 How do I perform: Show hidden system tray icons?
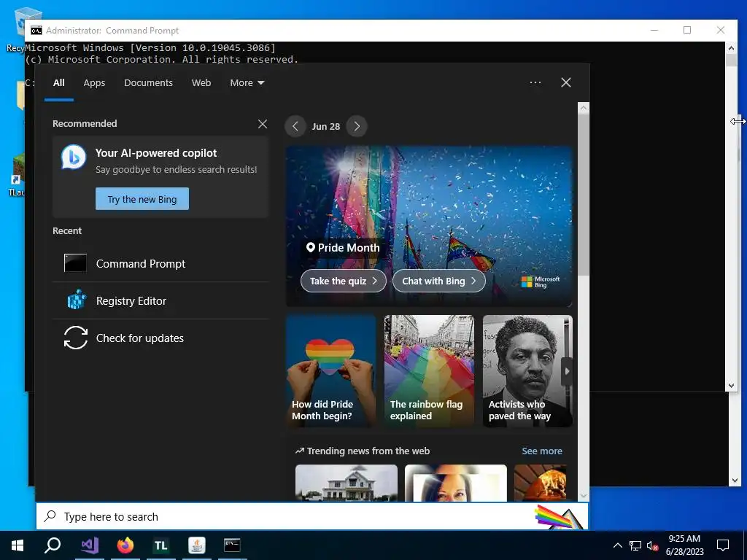pos(617,545)
